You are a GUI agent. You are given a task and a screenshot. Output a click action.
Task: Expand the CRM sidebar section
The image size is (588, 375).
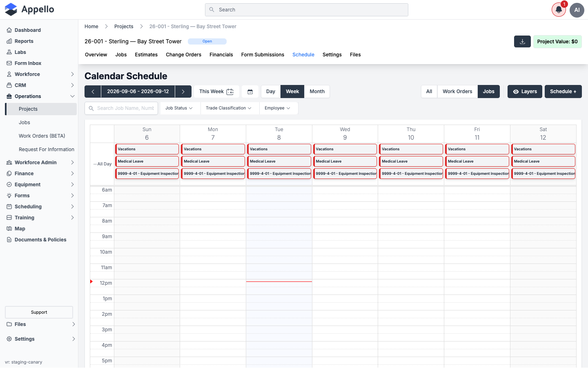[x=41, y=85]
